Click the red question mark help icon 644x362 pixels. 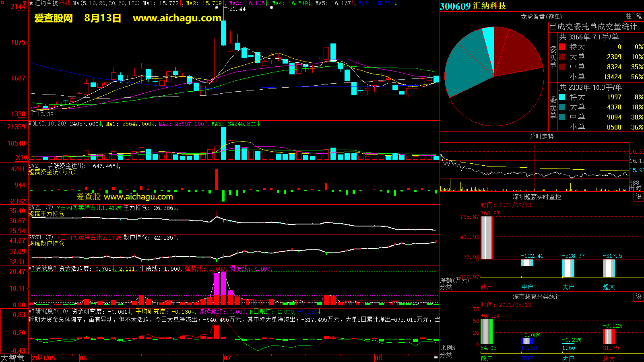point(25,4)
